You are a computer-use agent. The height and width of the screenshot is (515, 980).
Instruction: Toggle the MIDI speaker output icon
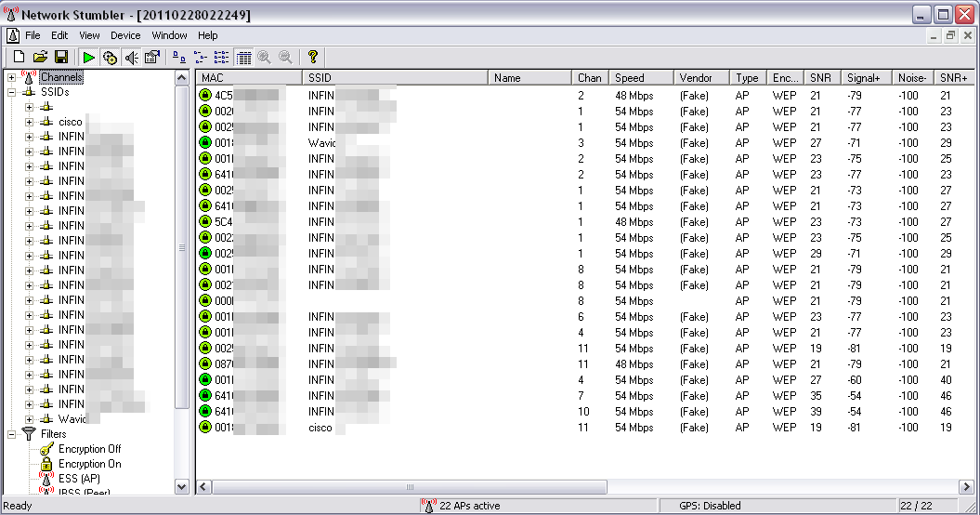(131, 58)
